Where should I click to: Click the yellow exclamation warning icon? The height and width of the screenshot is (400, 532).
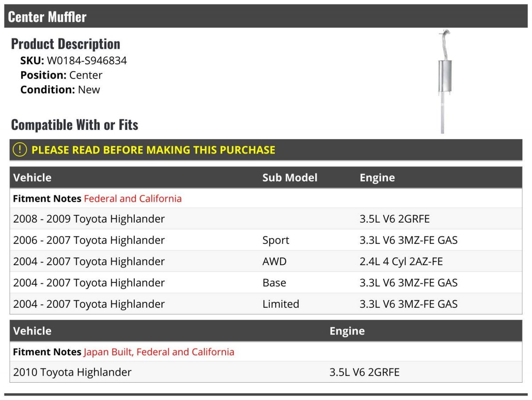click(x=20, y=150)
